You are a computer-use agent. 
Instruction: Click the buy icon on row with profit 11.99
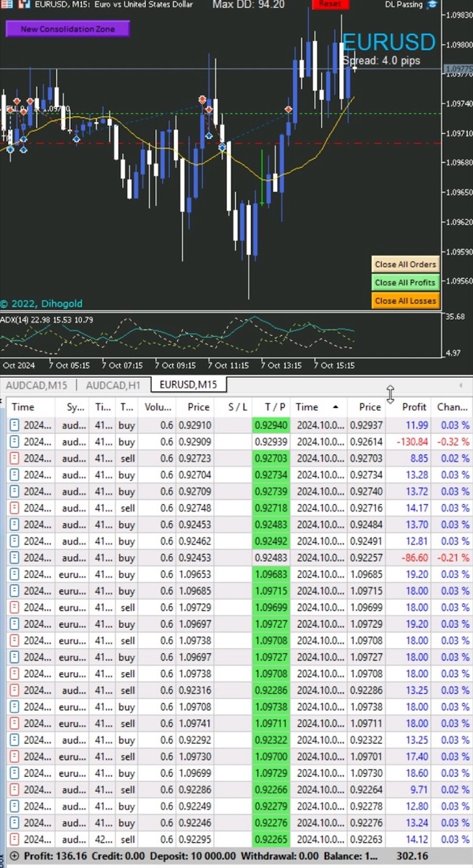click(15, 425)
